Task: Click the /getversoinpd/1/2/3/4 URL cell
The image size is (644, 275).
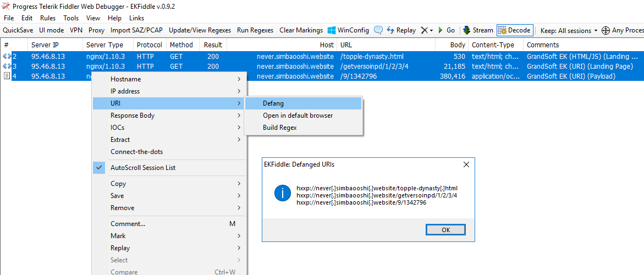Action: click(375, 66)
